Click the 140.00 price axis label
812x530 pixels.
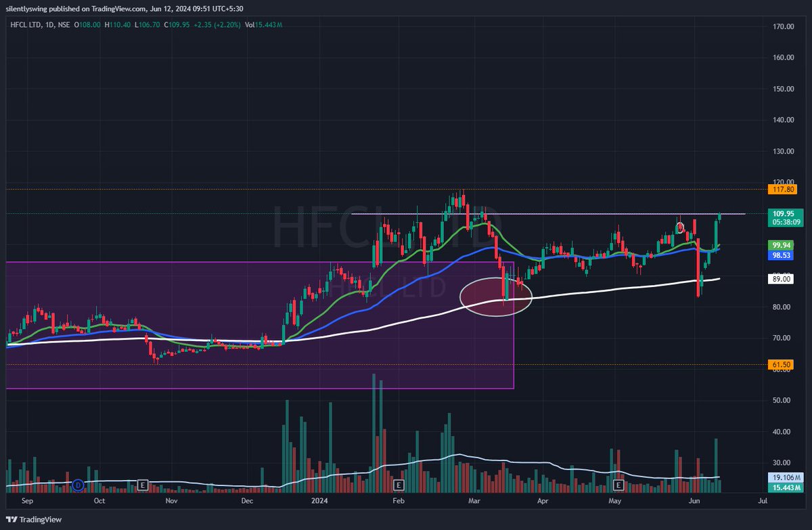pyautogui.click(x=784, y=120)
